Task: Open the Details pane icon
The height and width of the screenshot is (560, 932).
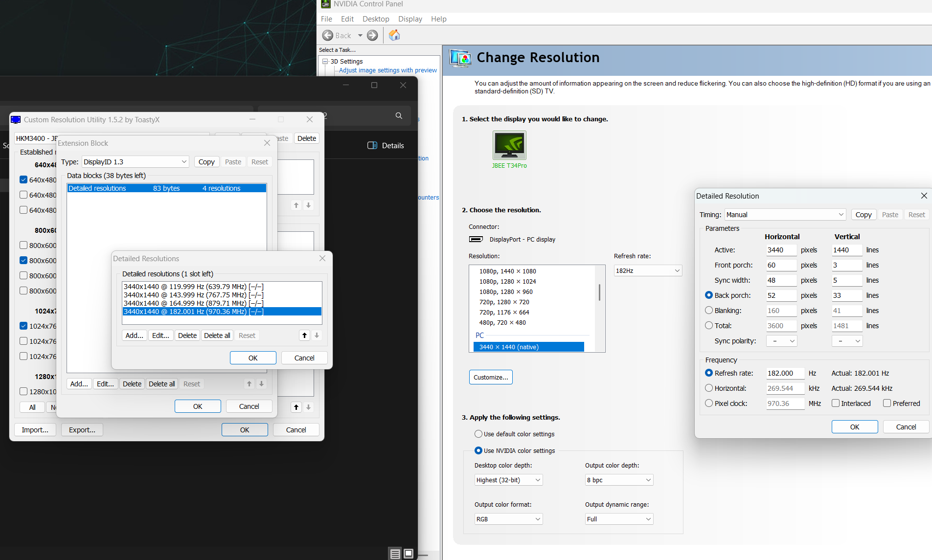Action: [372, 145]
